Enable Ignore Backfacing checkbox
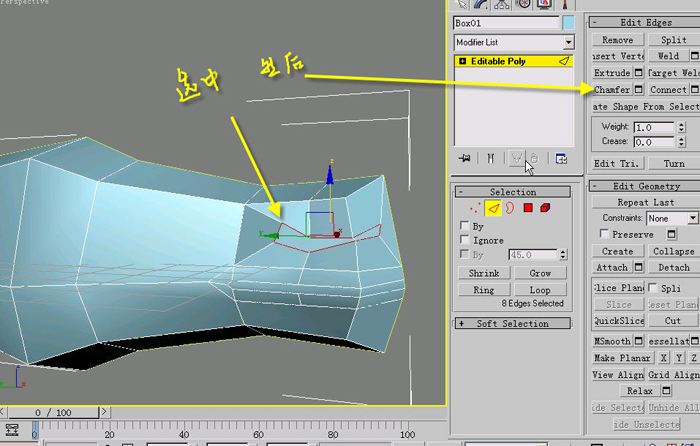This screenshot has width=700, height=446. point(464,240)
